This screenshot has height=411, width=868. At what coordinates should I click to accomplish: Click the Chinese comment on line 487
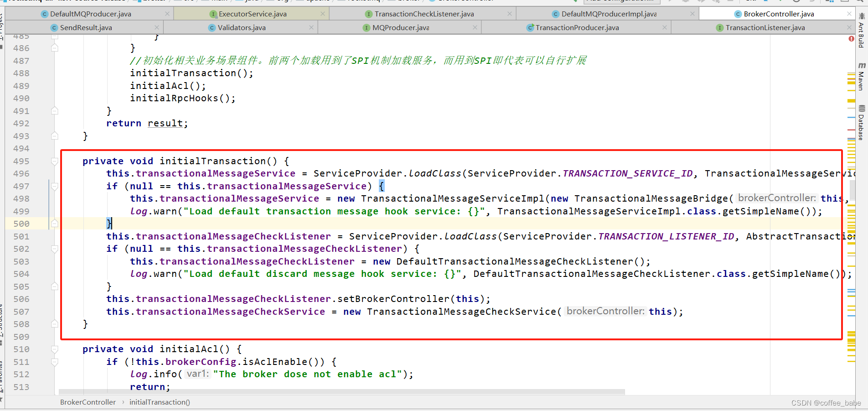(x=358, y=61)
